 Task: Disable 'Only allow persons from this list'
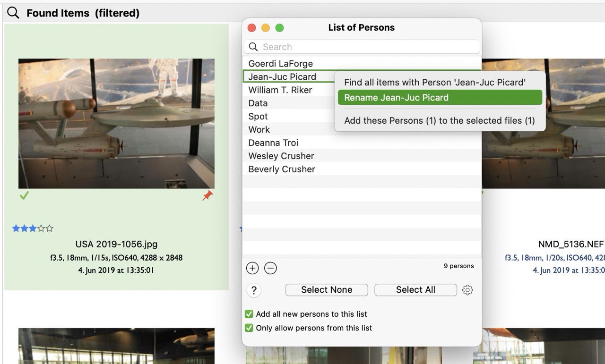[249, 328]
